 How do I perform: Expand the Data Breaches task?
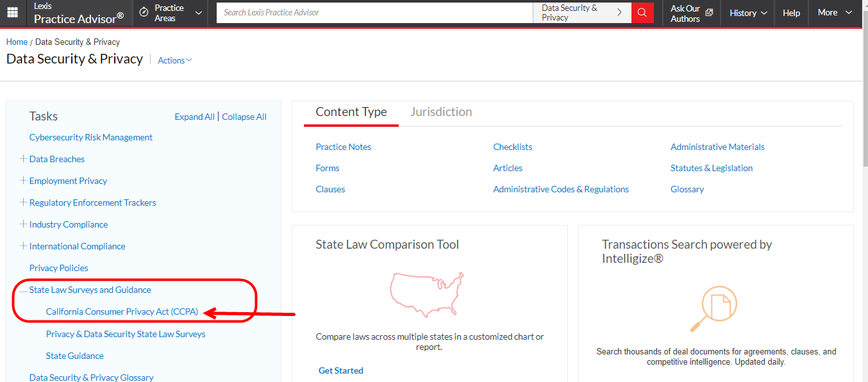click(x=23, y=159)
